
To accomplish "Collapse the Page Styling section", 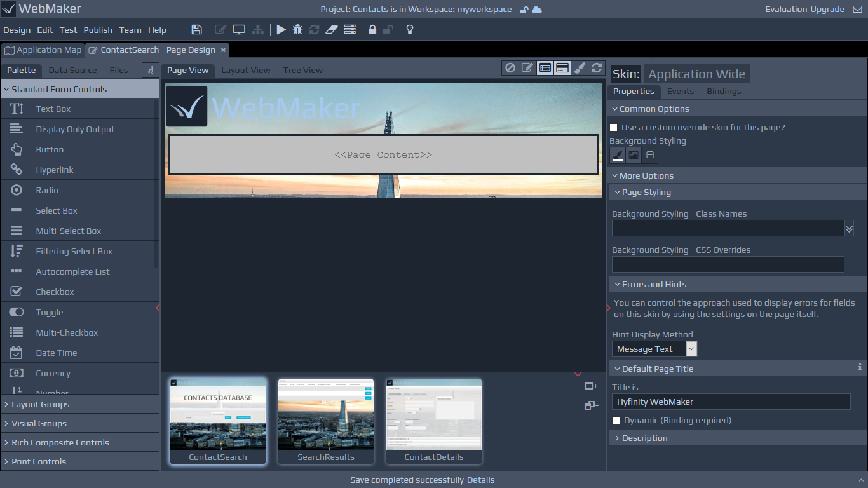I will pyautogui.click(x=737, y=192).
